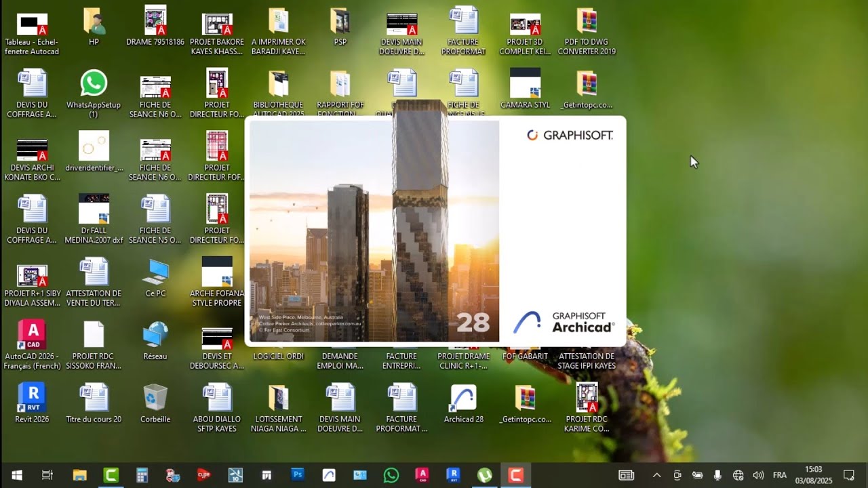Select PROJET RDC SISSOKO FRAN file

click(x=94, y=345)
